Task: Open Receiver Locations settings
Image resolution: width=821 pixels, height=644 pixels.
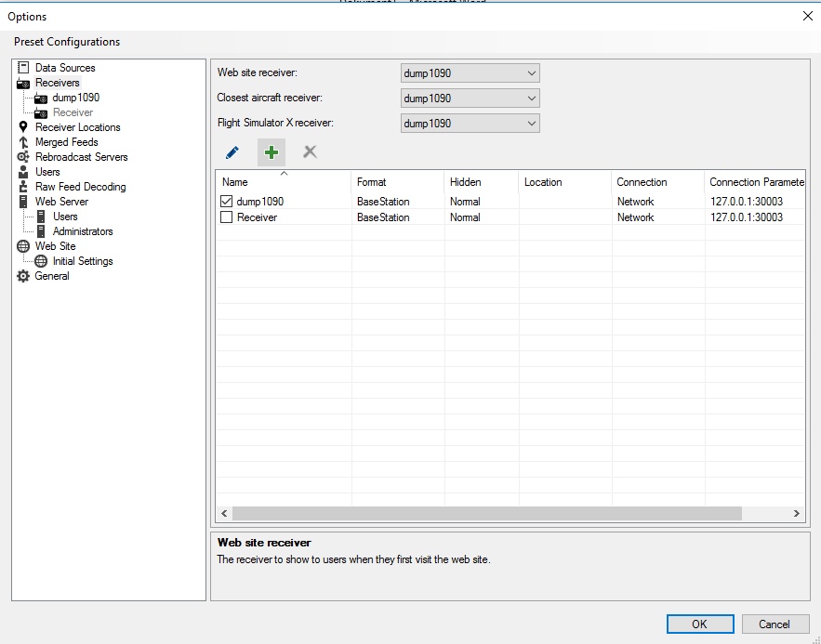Action: point(77,127)
